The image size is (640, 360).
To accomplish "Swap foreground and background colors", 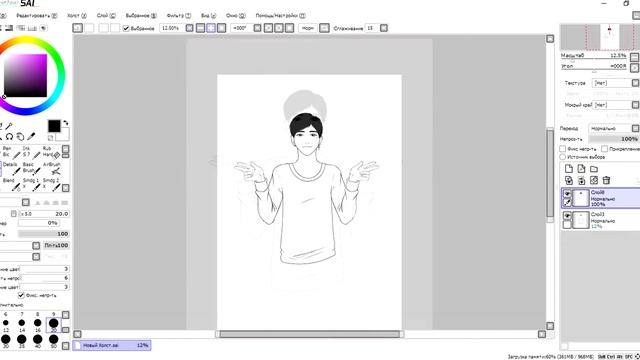I will tap(66, 123).
